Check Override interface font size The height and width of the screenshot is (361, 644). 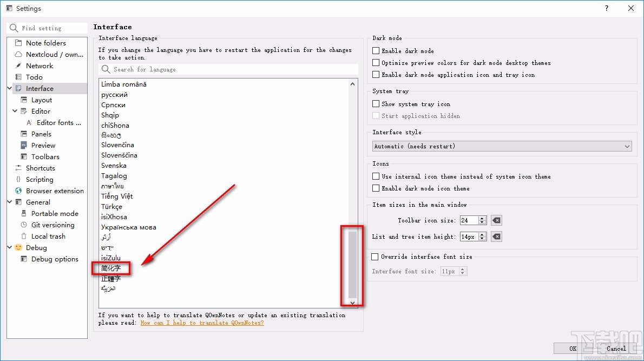click(374, 257)
